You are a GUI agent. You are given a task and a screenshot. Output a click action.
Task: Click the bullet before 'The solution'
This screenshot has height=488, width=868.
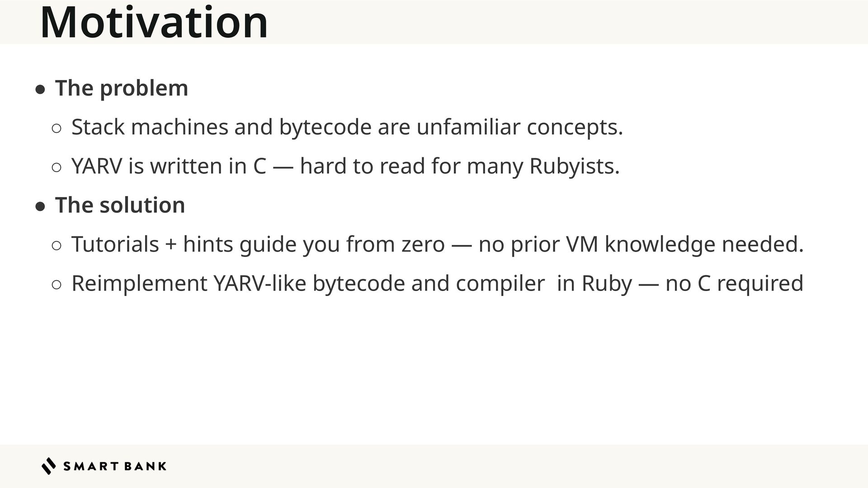coord(40,207)
